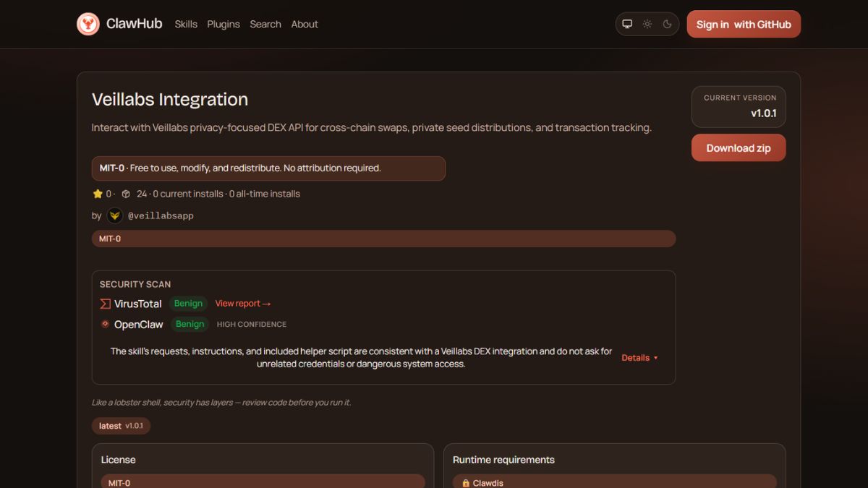Image resolution: width=868 pixels, height=488 pixels.
Task: Click the SECURITY SCAN heading
Action: pos(135,284)
